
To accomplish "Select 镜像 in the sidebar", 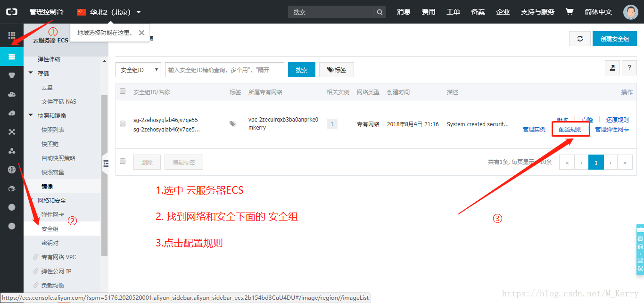I will 47,186.
